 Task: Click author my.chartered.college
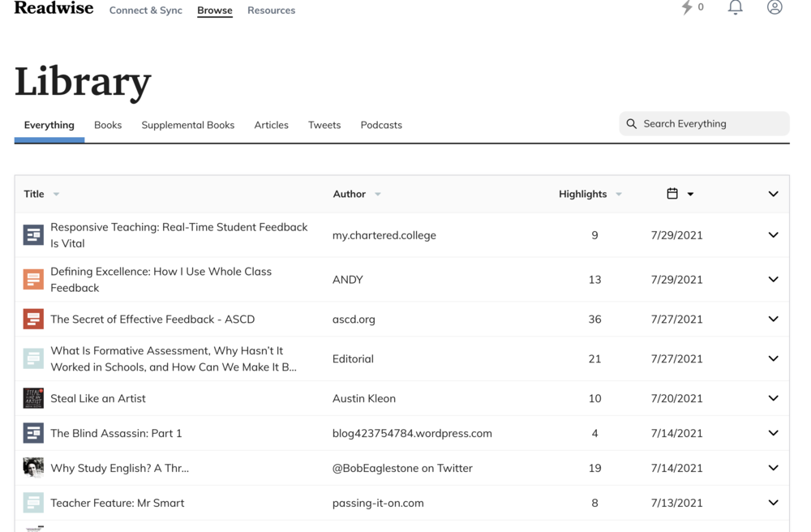click(x=384, y=235)
